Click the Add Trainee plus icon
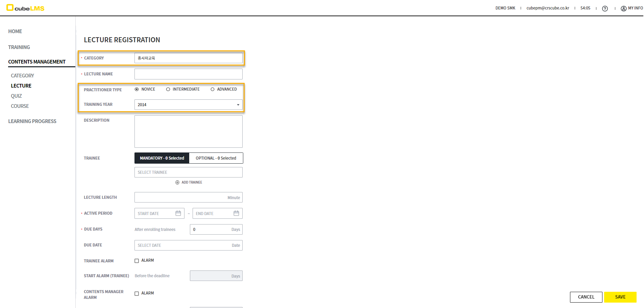Screen dimensions: 644x308 click(x=177, y=183)
